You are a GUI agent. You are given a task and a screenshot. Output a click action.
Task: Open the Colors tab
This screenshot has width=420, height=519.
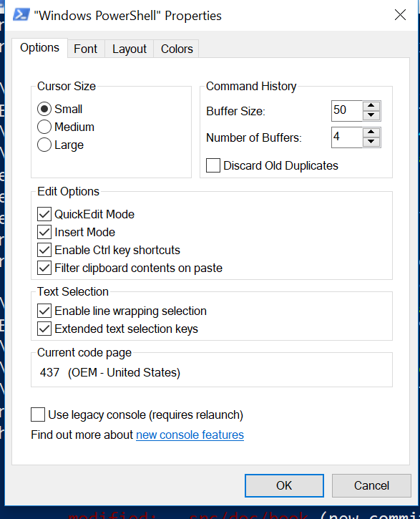click(x=177, y=49)
